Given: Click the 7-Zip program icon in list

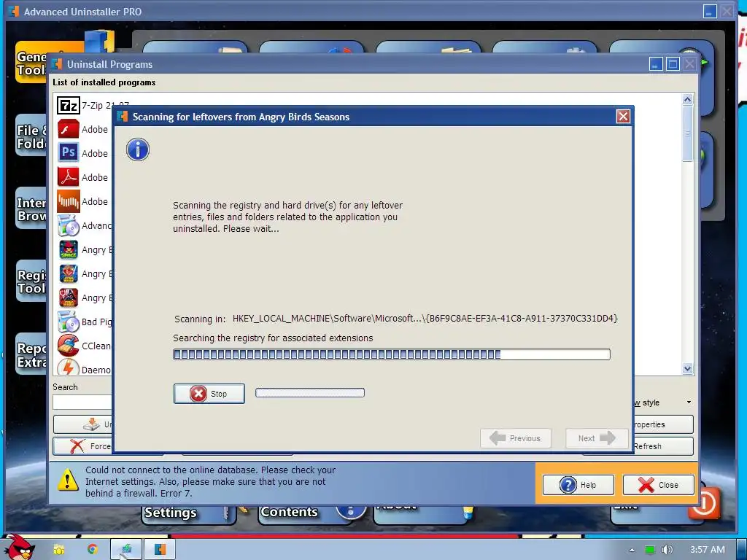Looking at the screenshot, I should coord(68,105).
